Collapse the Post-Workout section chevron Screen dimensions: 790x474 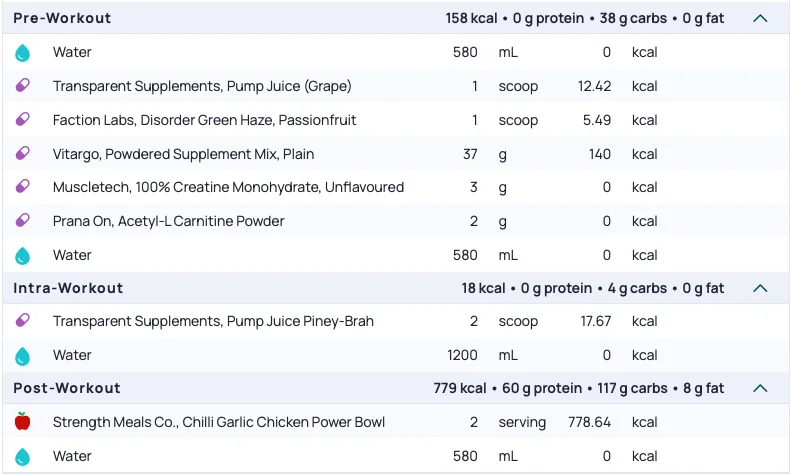coord(760,388)
